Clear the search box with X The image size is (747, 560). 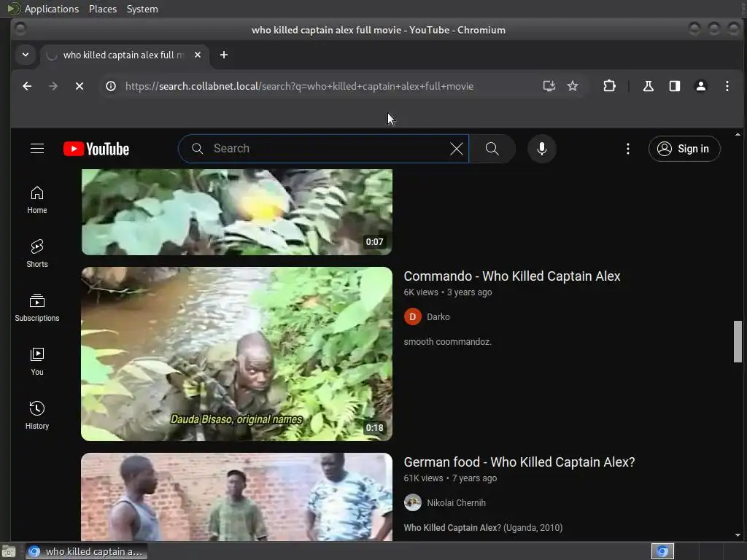(x=457, y=149)
